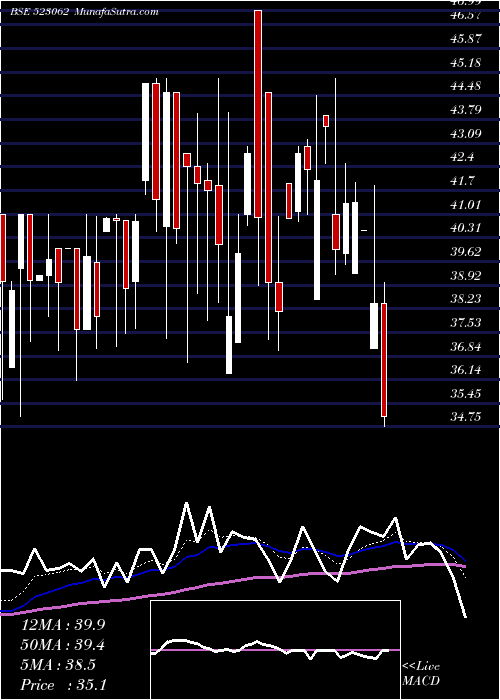500x700 pixels.
Task: Click the MunafaSutra.com title text
Action: click(x=116, y=12)
